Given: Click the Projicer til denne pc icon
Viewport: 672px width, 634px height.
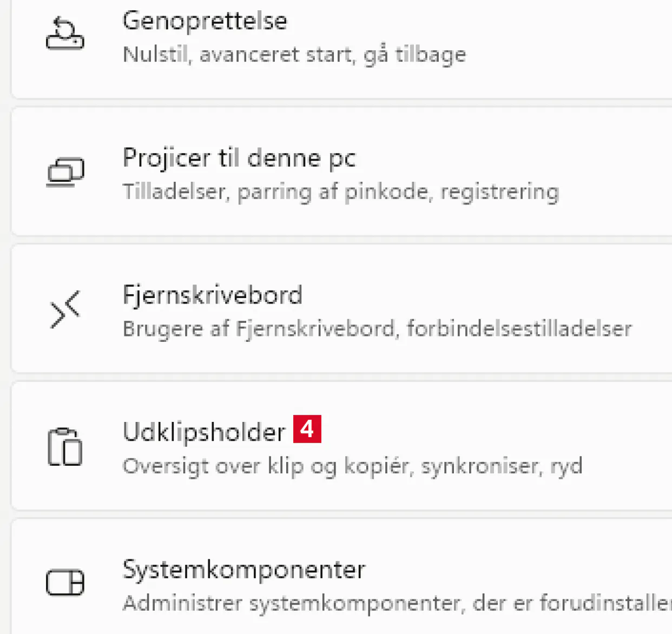Looking at the screenshot, I should 65,172.
